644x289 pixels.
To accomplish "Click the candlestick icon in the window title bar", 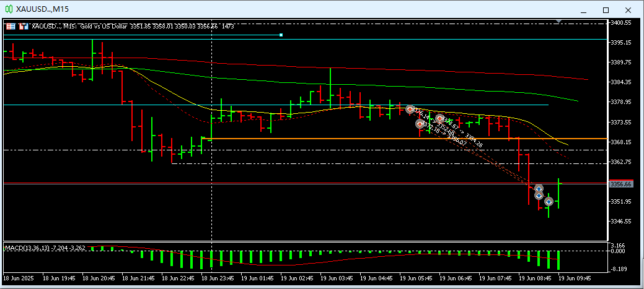I will pos(8,9).
